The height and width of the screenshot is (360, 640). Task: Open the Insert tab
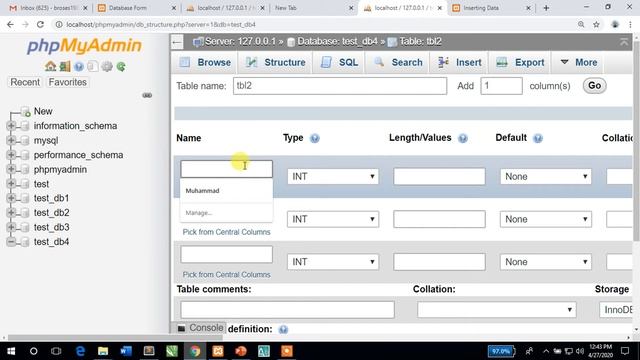pyautogui.click(x=459, y=62)
